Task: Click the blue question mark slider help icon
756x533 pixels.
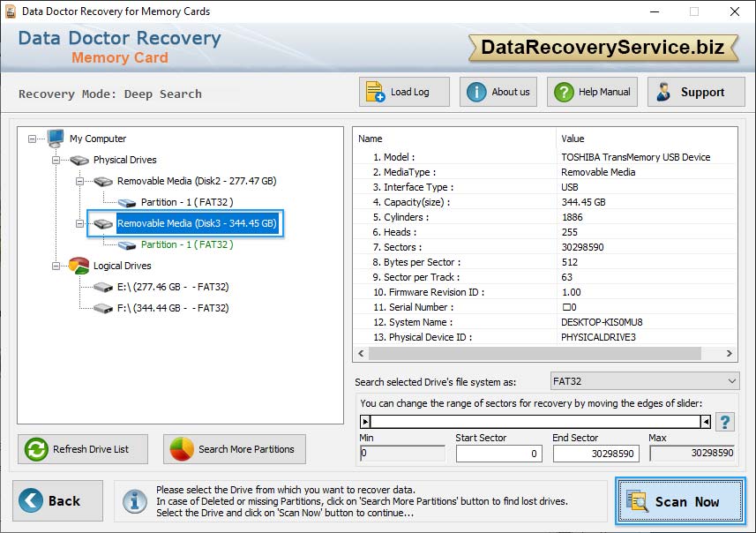Action: coord(724,422)
